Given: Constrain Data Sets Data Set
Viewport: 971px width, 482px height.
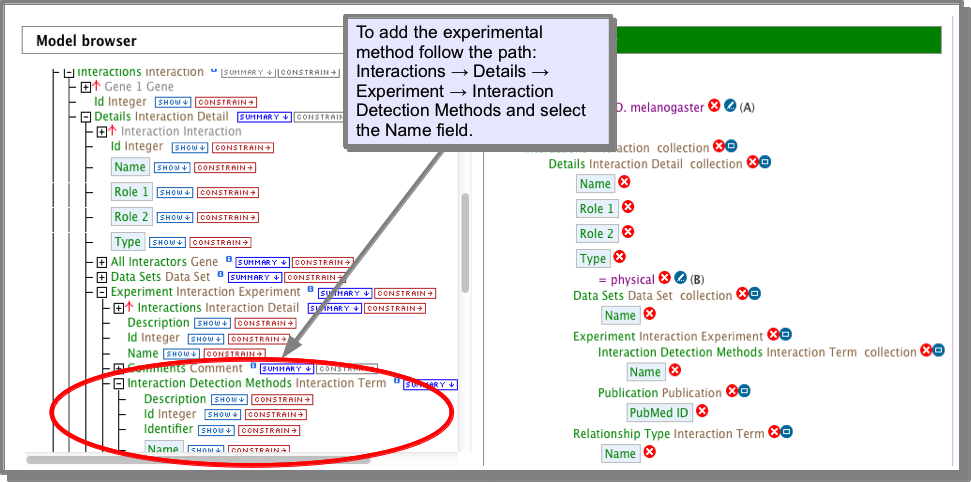Looking at the screenshot, I should (x=315, y=278).
